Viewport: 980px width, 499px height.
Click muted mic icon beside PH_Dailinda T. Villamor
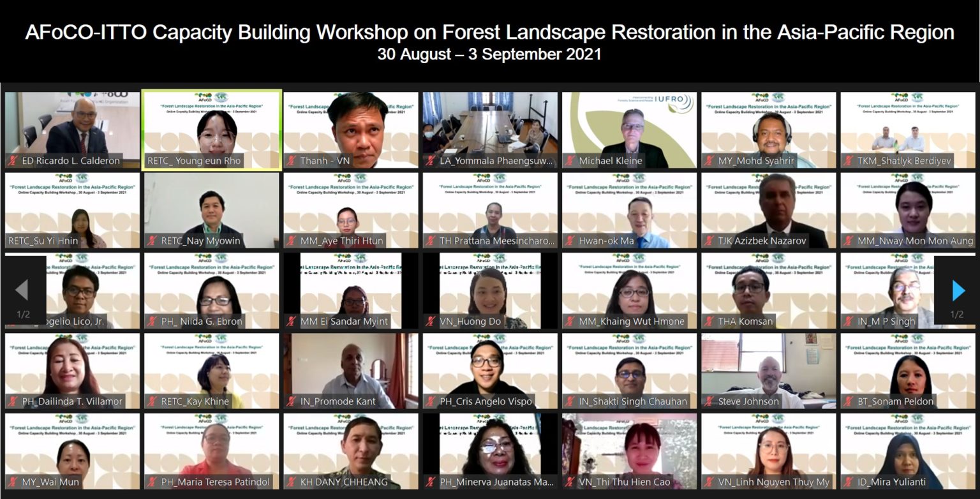pos(12,401)
